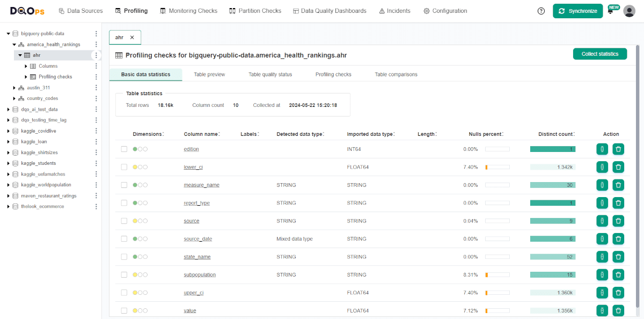Click the distinct count bar for state_name
This screenshot has width=644, height=319.
(553, 256)
